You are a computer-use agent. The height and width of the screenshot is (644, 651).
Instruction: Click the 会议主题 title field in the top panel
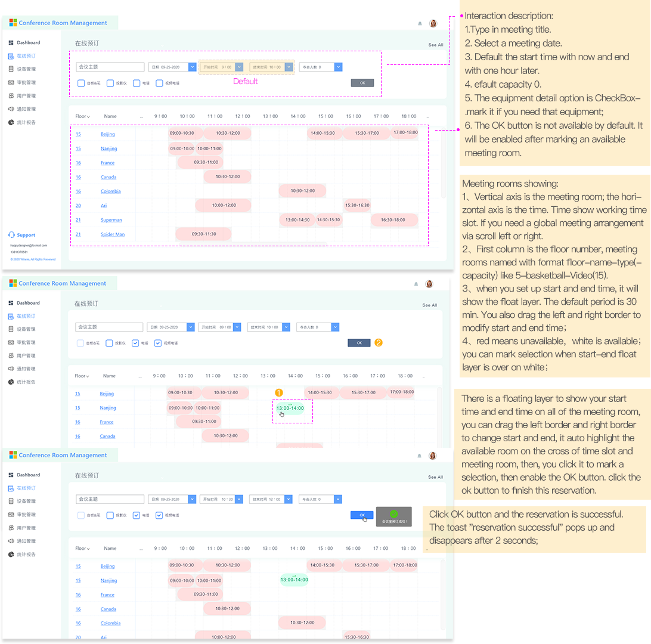[110, 67]
